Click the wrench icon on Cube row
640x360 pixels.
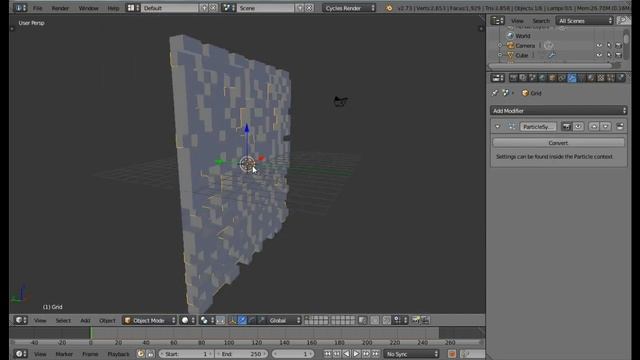(551, 55)
